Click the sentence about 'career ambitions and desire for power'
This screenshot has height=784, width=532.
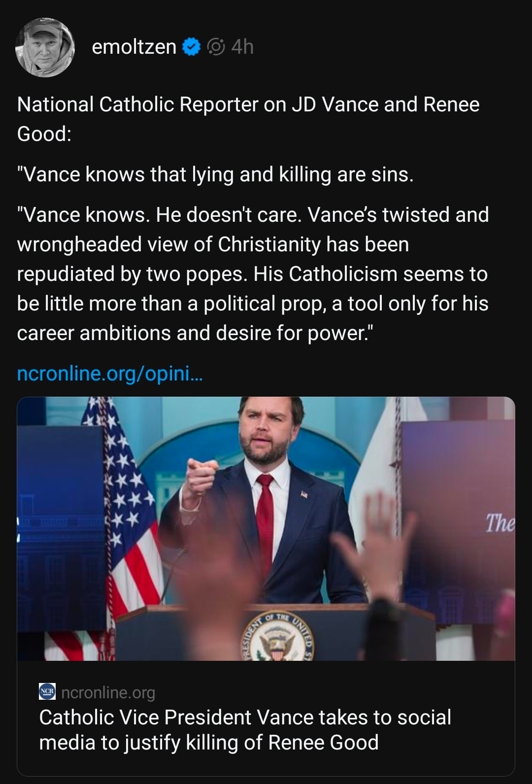pyautogui.click(x=197, y=332)
